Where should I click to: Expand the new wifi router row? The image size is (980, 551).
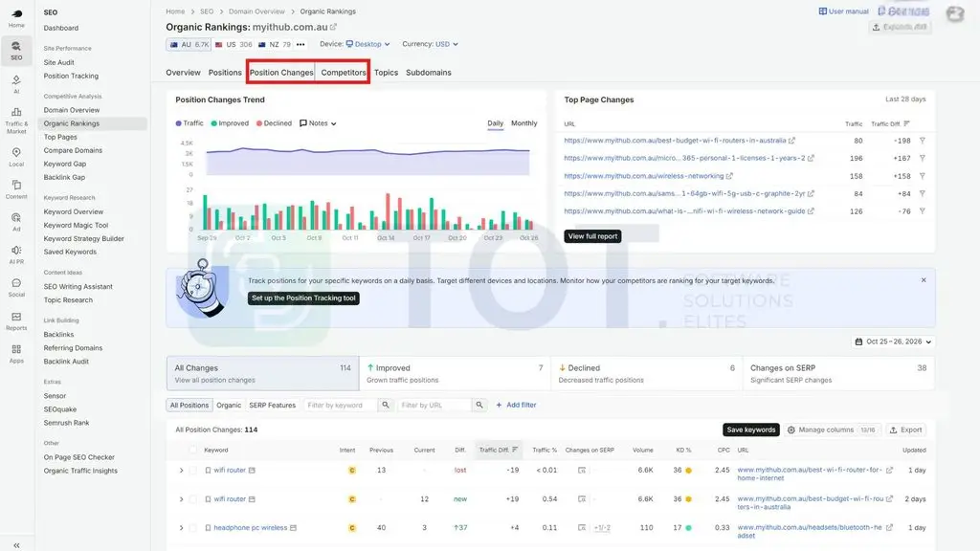tap(181, 499)
